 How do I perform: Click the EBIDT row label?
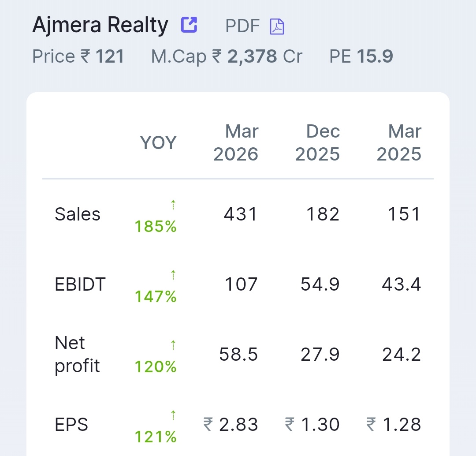pyautogui.click(x=80, y=284)
